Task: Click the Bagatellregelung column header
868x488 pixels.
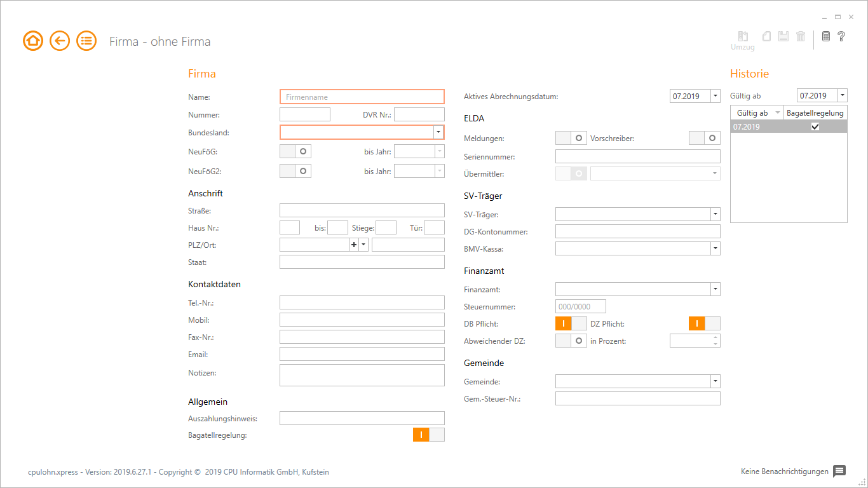Action: tap(815, 112)
